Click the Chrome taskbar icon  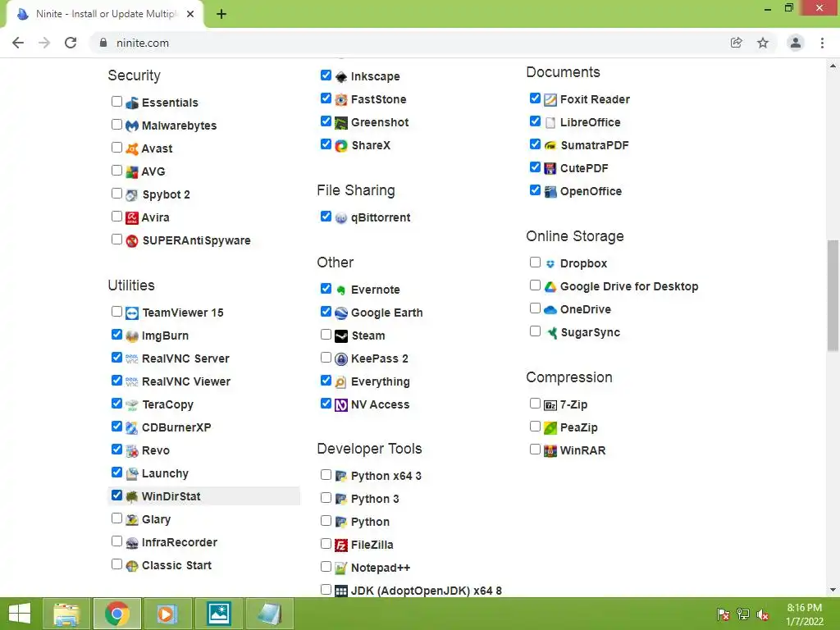point(117,614)
